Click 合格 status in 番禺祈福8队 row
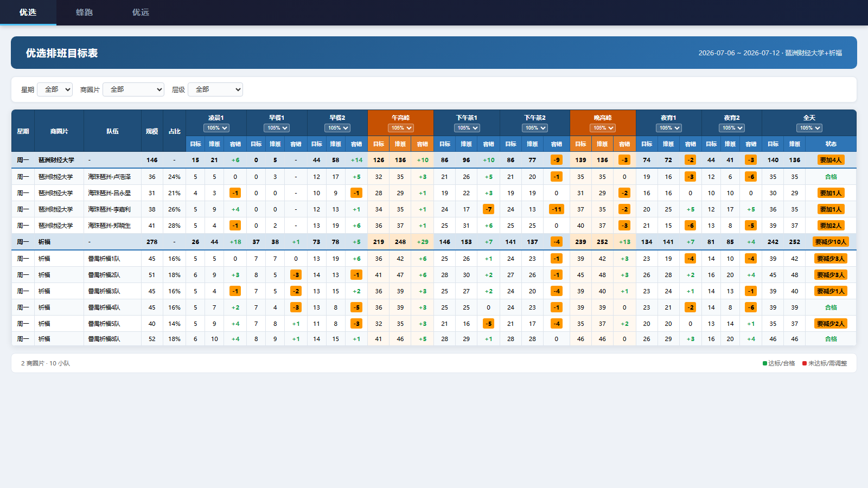Screen dimensions: 868x488 [x=831, y=339]
